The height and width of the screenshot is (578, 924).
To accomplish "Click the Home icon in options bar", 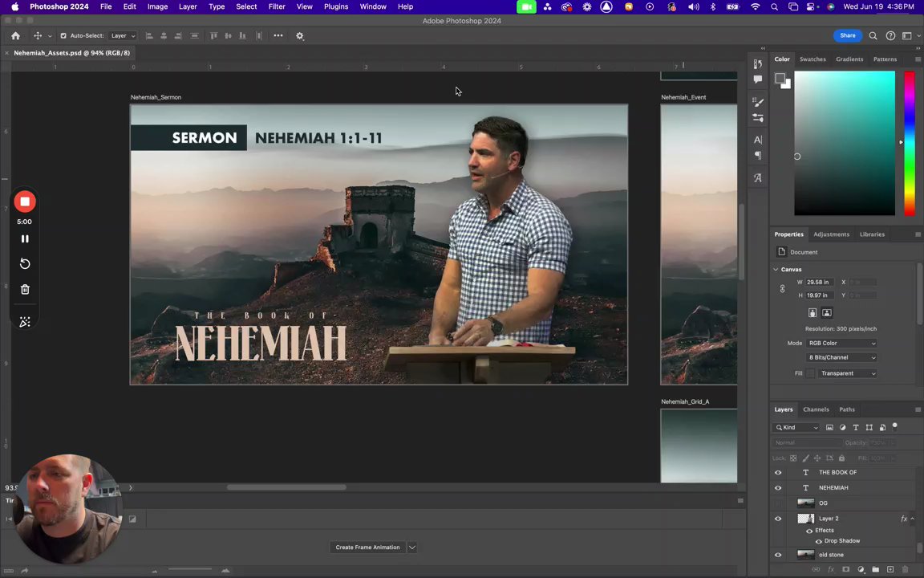I will click(15, 35).
